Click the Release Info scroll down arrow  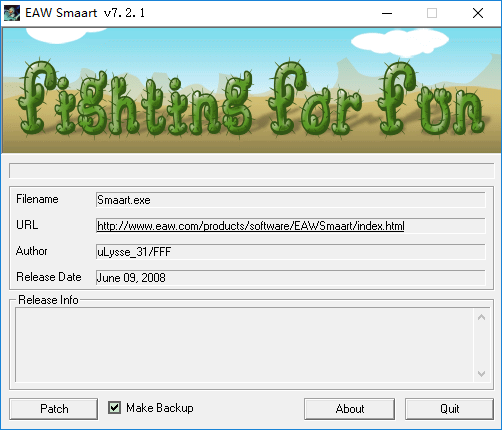(x=481, y=374)
